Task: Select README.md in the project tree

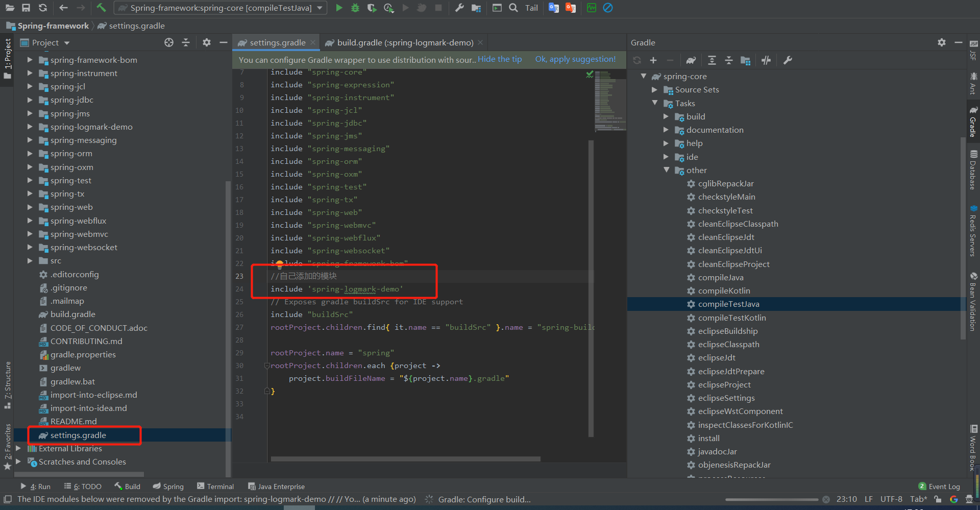Action: (x=73, y=421)
